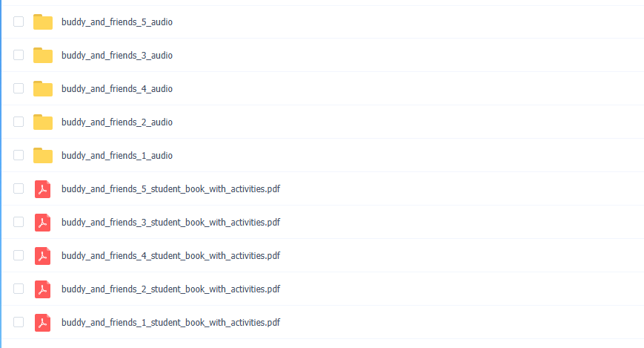Click PDF icon for book 4 student book
The height and width of the screenshot is (348, 644).
43,256
